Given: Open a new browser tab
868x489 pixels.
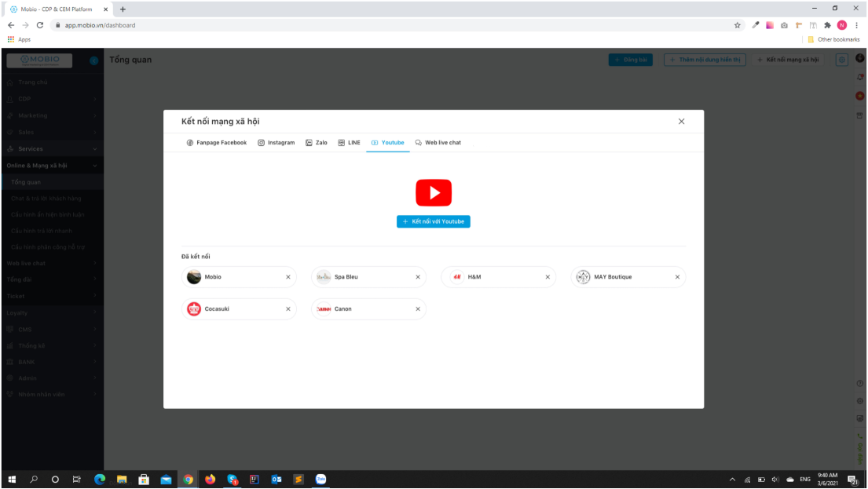Looking at the screenshot, I should 123,9.
